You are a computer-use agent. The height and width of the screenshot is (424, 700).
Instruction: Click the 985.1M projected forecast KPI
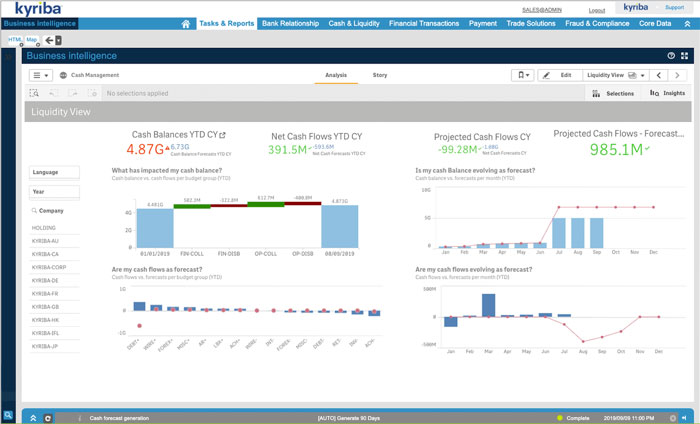(616, 150)
